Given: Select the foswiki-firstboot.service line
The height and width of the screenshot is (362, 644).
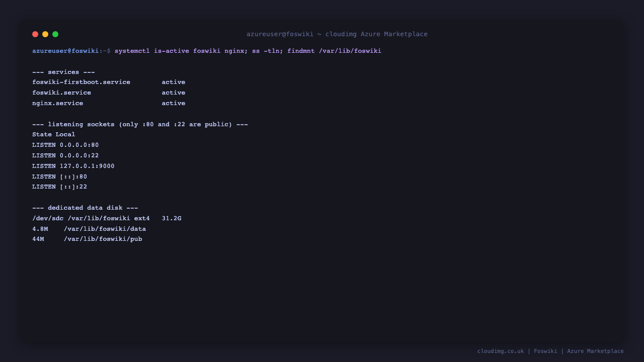Looking at the screenshot, I should [x=109, y=82].
